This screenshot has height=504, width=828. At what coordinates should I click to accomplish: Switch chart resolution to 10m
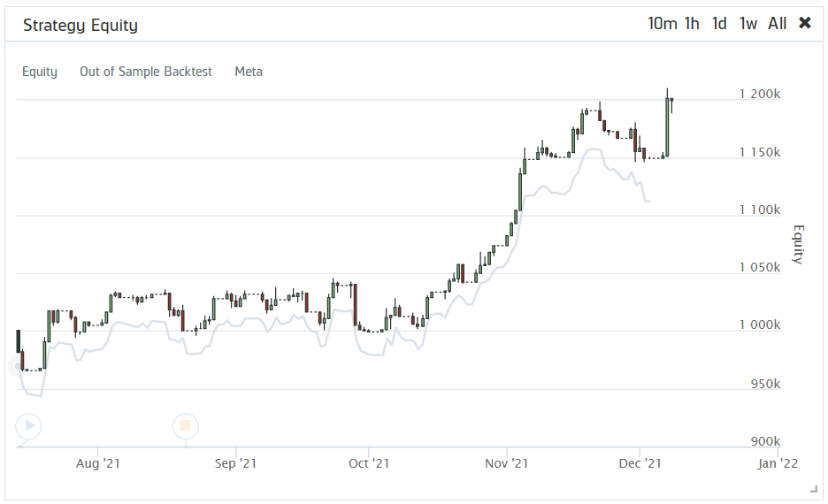(x=663, y=24)
